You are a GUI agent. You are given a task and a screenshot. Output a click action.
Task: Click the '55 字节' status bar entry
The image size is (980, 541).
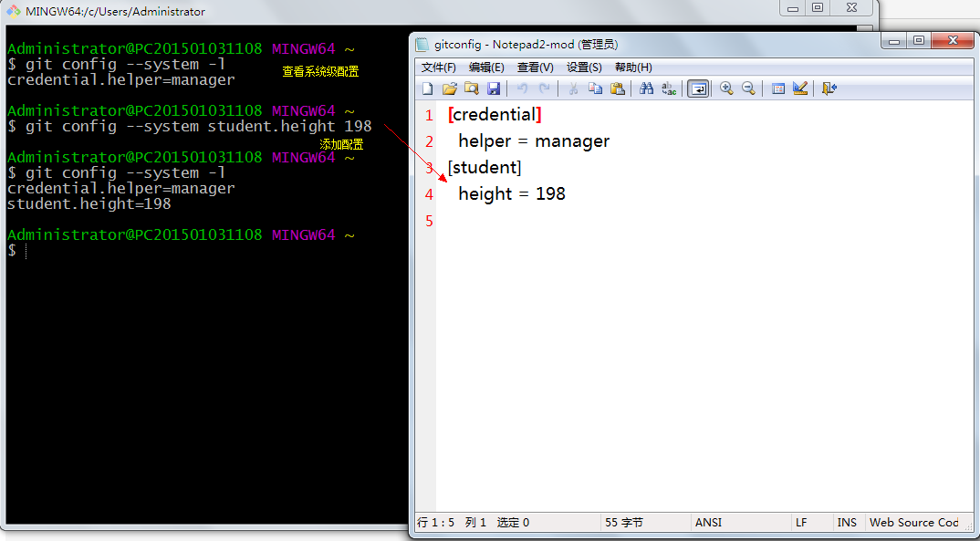(624, 522)
